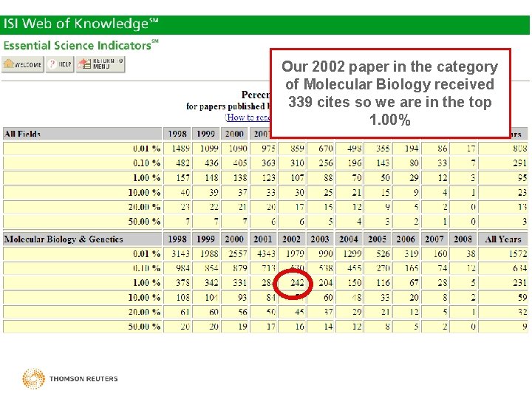Image resolution: width=532 pixels, height=399 pixels.
Task: Click the 1999 column header in All Fields table
Action: (x=206, y=134)
